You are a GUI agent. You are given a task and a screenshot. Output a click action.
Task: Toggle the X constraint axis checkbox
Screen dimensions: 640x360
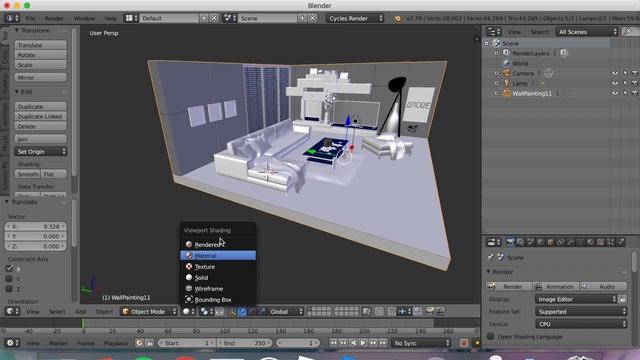coord(9,268)
